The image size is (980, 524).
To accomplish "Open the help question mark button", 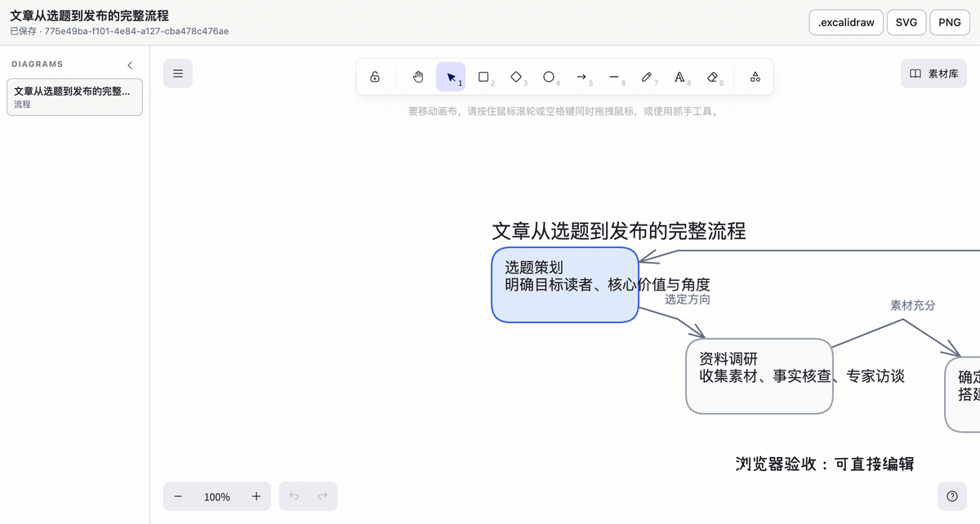I will coord(951,496).
